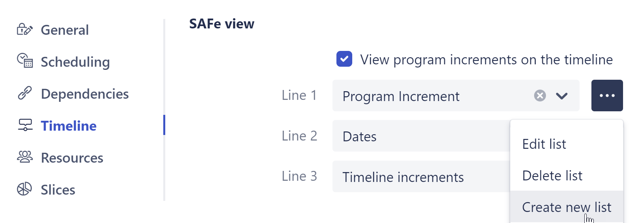Click the Dependencies link icon

[25, 93]
